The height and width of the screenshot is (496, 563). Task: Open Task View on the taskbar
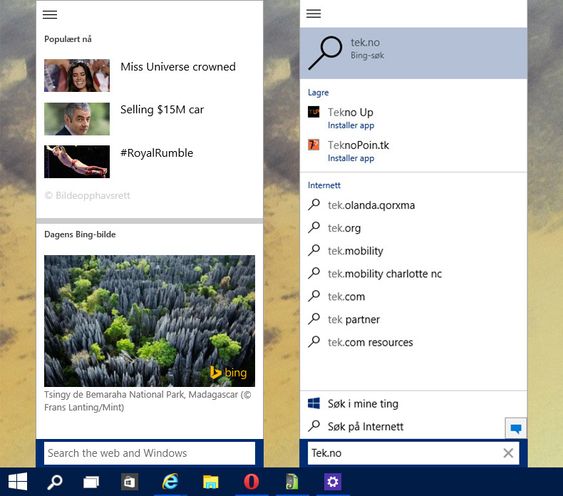[x=91, y=482]
